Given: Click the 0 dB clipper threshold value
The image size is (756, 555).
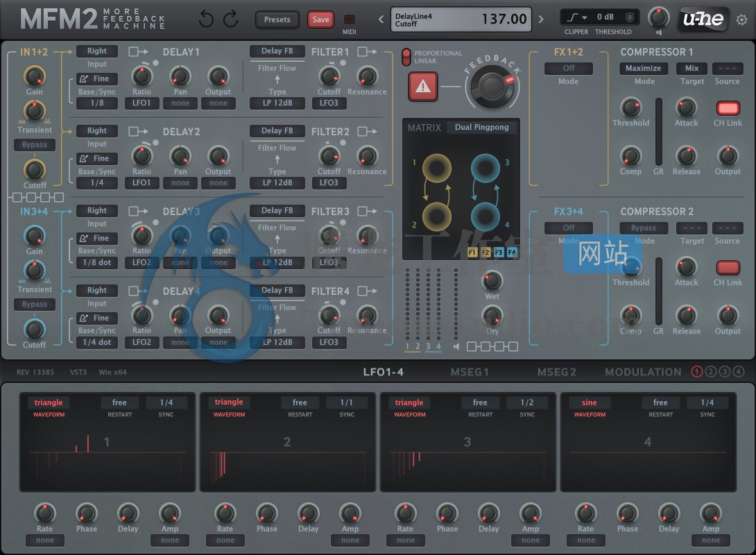Looking at the screenshot, I should pyautogui.click(x=605, y=17).
